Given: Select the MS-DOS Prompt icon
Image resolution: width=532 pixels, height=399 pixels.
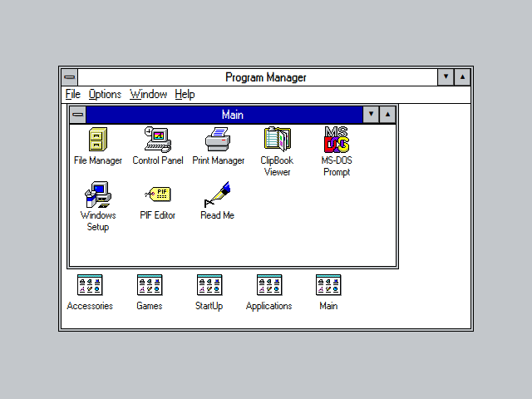Looking at the screenshot, I should (x=337, y=139).
